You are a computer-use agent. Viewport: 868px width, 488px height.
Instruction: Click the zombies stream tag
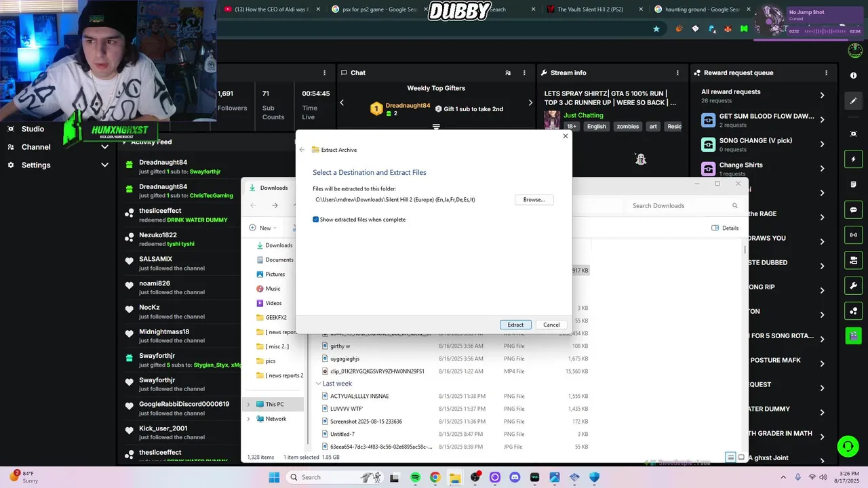coord(627,127)
